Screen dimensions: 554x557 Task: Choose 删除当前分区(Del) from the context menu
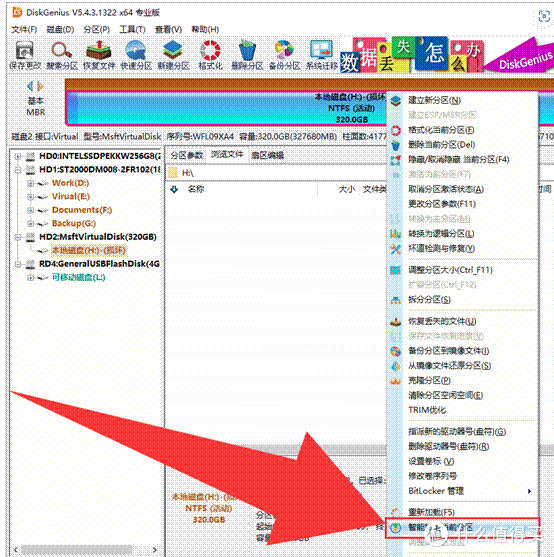coord(463,145)
